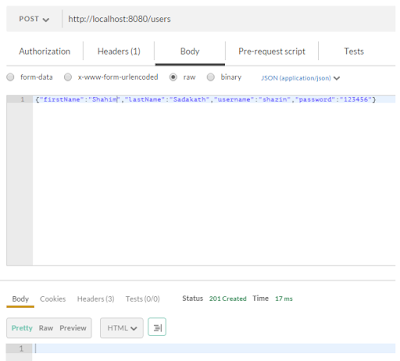Switch to the Tests request tab
Viewport: 400px width, 361px height.
(354, 51)
